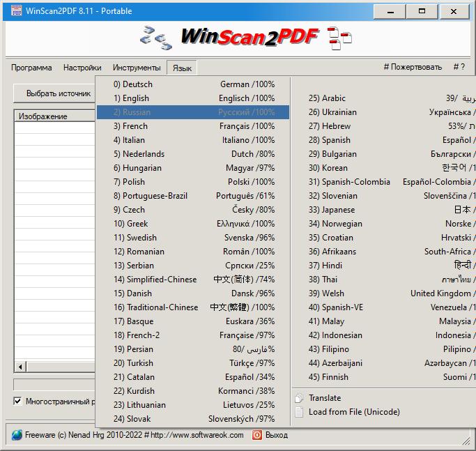476x451 pixels.
Task: Select 24) Slovak language
Action: tap(193, 419)
